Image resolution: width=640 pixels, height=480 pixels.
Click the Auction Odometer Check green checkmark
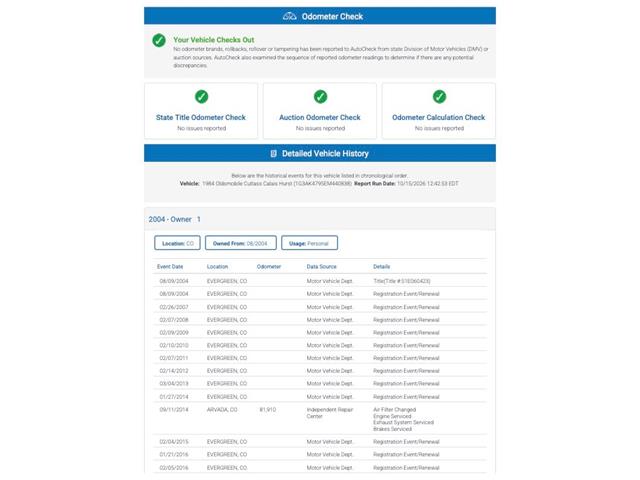[x=320, y=97]
